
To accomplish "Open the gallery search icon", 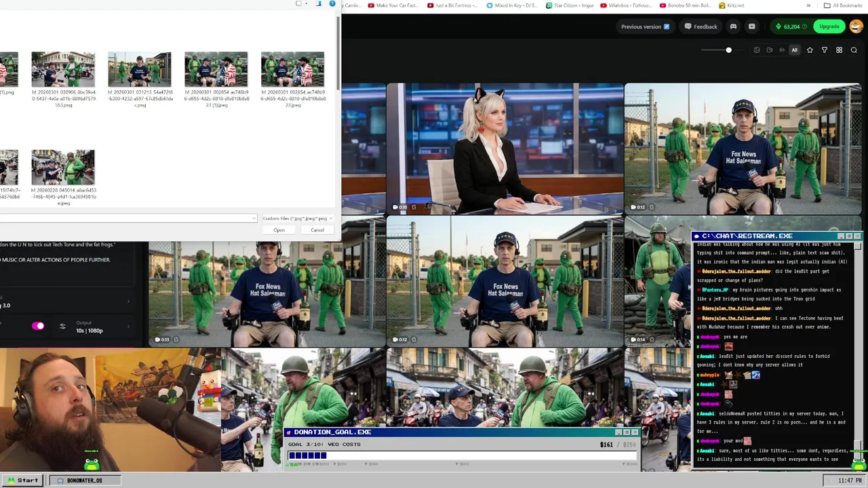I will coord(854,50).
